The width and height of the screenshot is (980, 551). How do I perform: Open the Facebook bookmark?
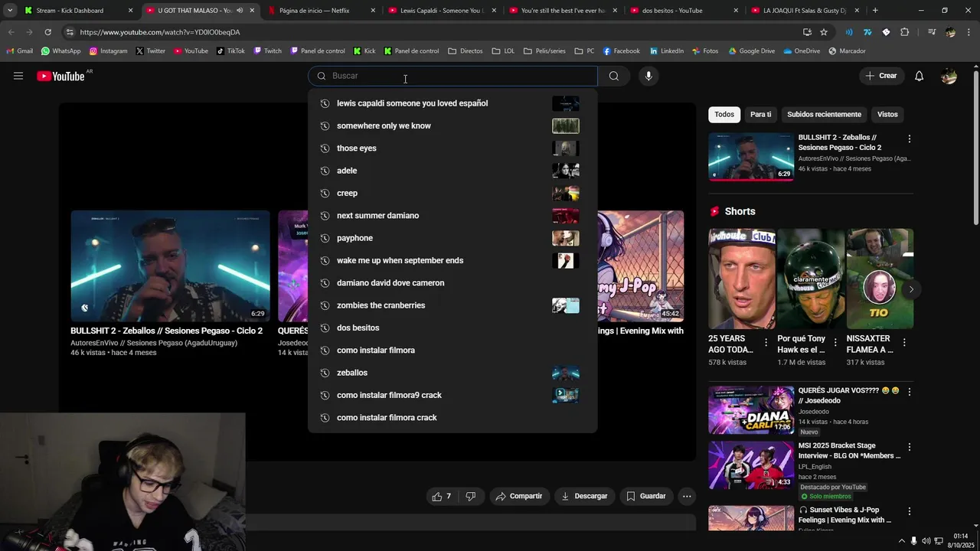621,51
